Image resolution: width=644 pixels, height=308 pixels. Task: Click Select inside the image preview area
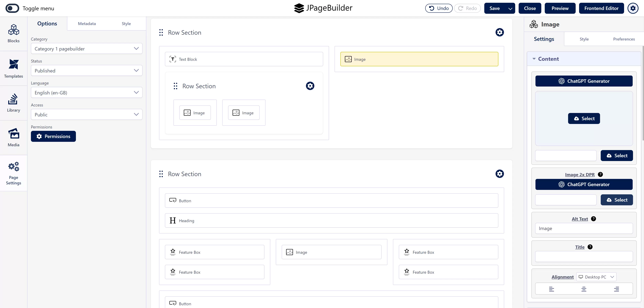coord(584,118)
